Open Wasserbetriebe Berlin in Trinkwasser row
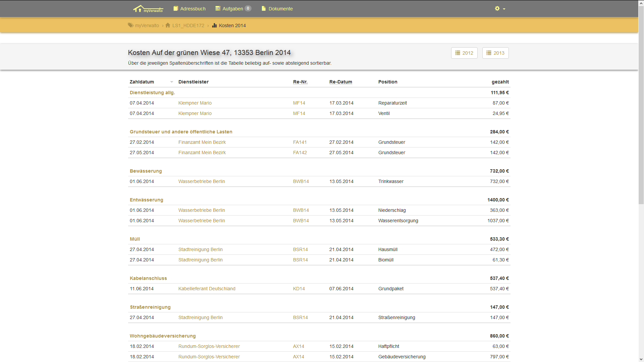Viewport: 644px width, 362px height. click(x=202, y=181)
